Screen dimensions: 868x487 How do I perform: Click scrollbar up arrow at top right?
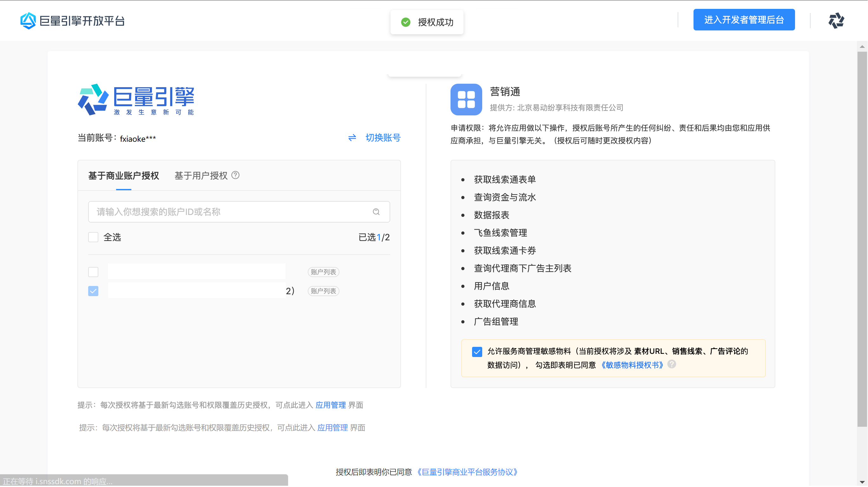click(862, 47)
